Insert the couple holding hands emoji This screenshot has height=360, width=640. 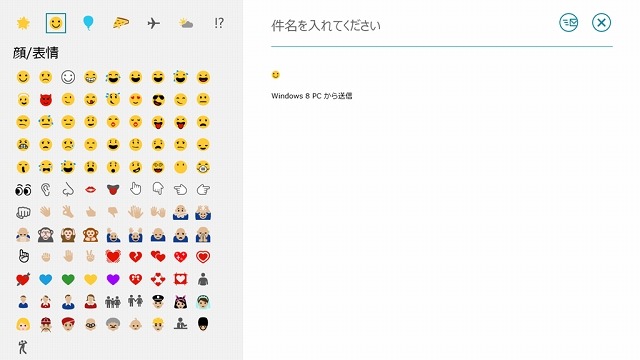[136, 302]
